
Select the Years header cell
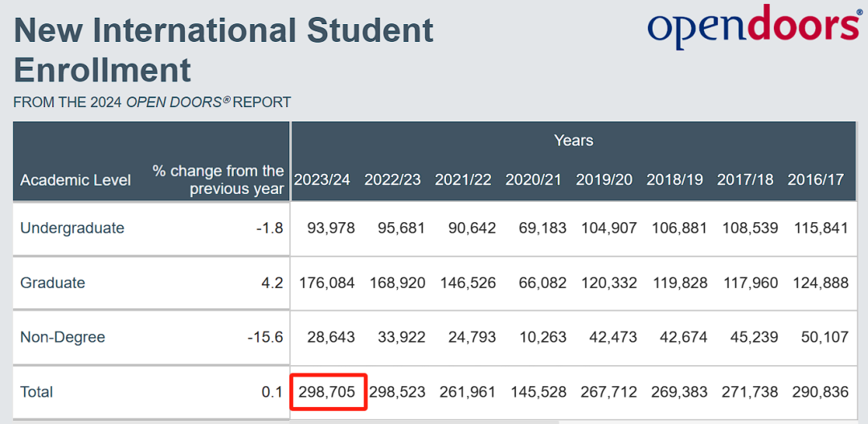tap(574, 140)
